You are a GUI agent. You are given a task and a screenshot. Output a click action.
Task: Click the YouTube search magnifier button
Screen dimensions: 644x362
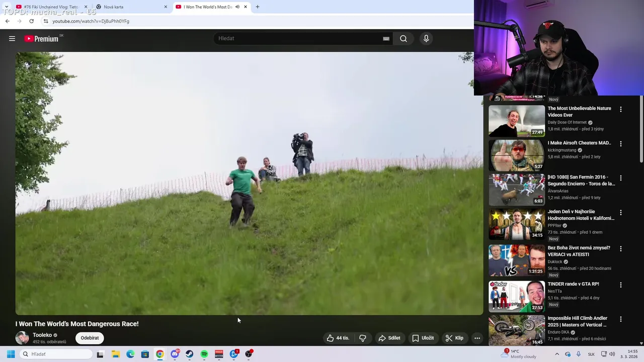pyautogui.click(x=404, y=39)
